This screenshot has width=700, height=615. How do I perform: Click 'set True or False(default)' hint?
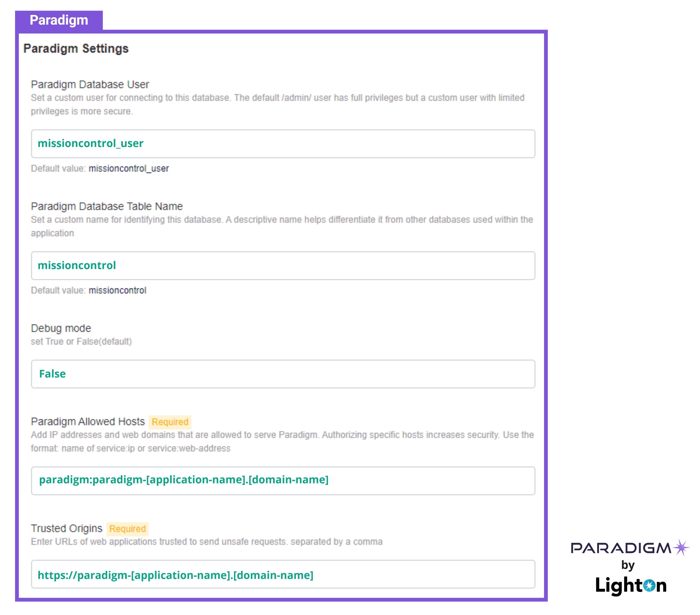(82, 341)
